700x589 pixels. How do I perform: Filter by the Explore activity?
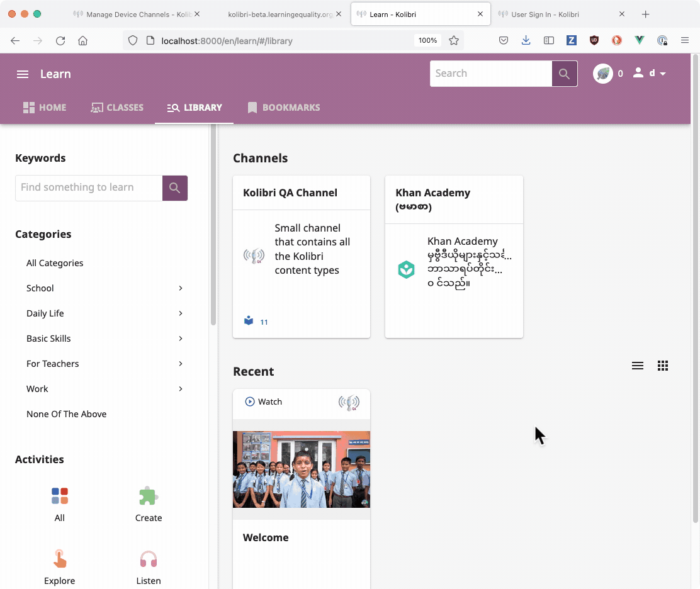59,559
